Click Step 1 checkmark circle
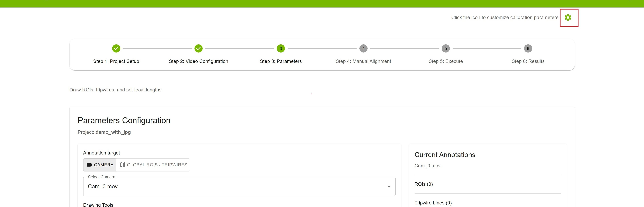Viewport: 644px width, 207px height. pos(116,48)
